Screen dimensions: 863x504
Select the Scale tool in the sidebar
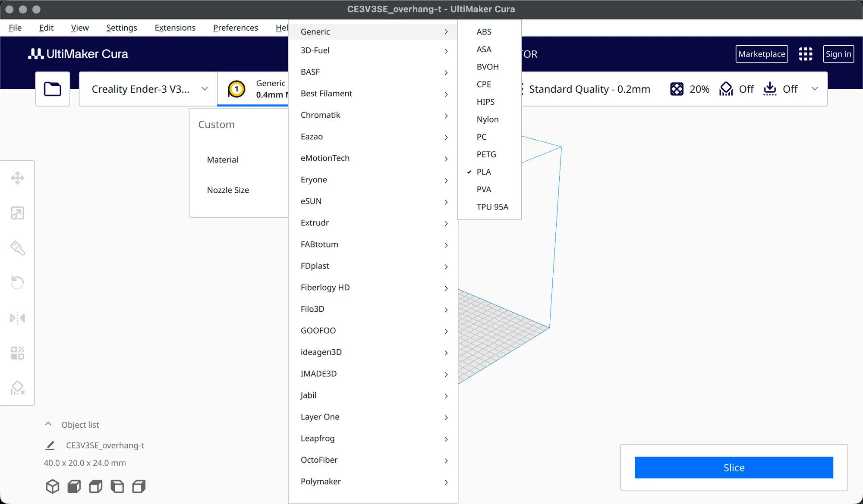(x=17, y=213)
